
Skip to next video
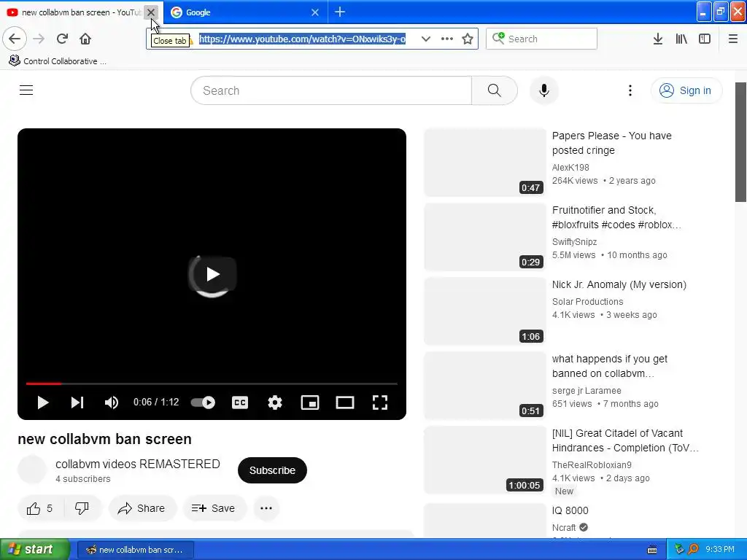click(x=77, y=402)
